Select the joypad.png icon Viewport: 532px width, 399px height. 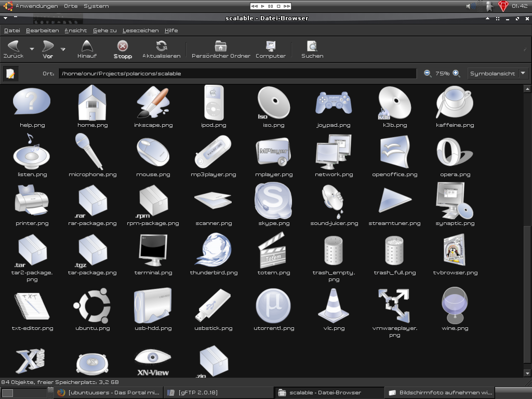pos(334,102)
